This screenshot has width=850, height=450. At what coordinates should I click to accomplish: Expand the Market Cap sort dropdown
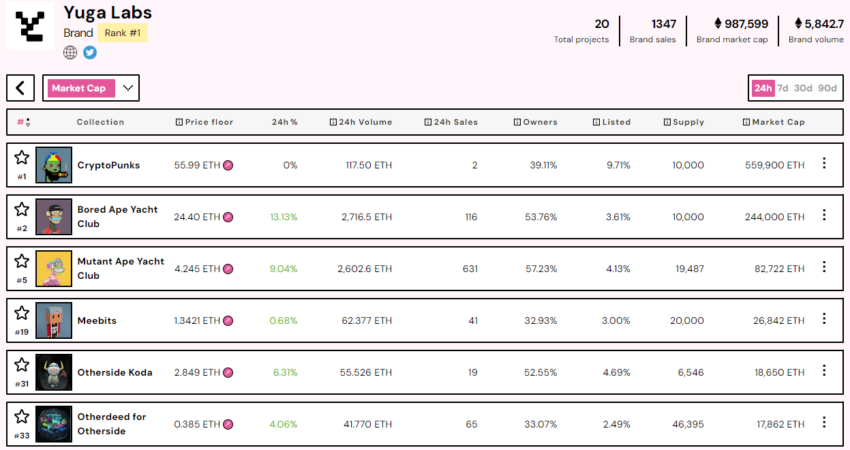click(128, 88)
